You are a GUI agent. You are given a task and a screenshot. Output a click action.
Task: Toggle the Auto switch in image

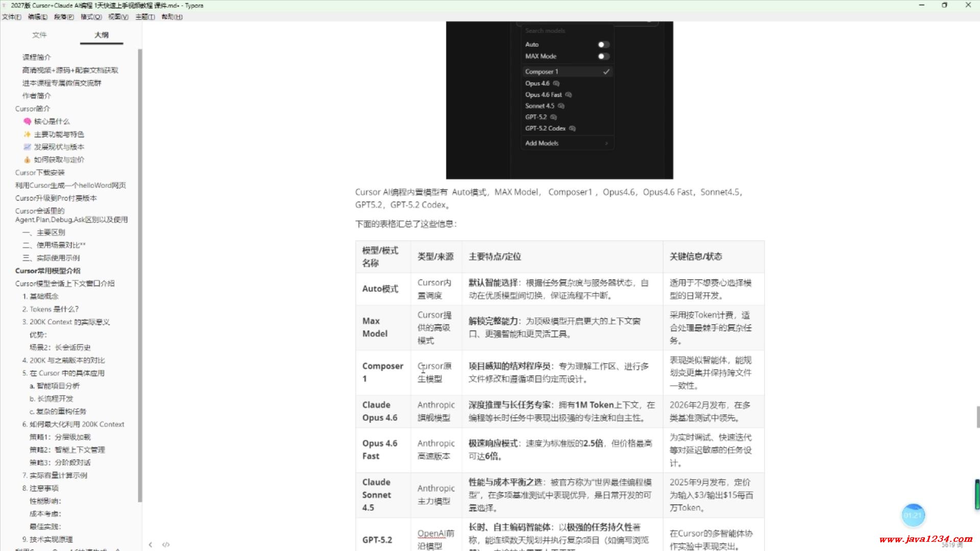(x=603, y=44)
